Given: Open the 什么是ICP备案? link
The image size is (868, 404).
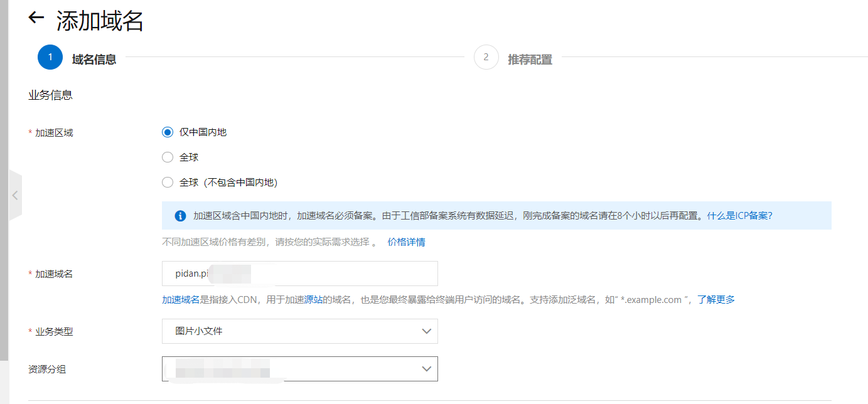Looking at the screenshot, I should pyautogui.click(x=739, y=216).
